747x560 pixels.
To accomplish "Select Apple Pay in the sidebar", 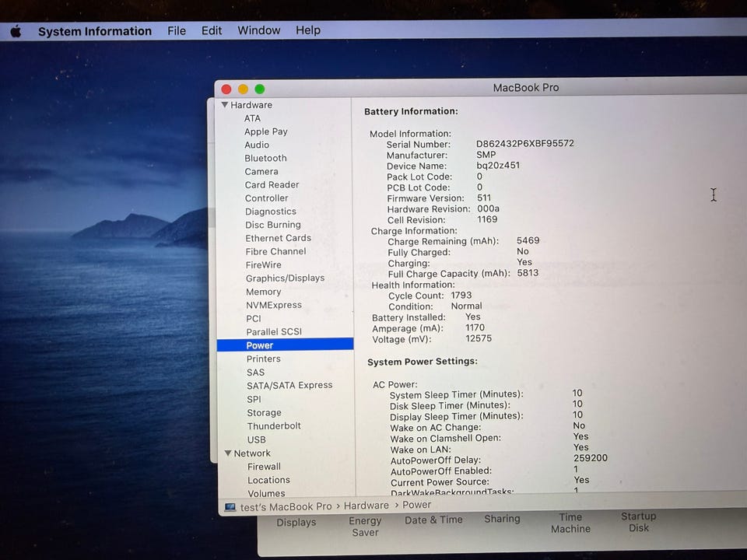I will [x=266, y=131].
